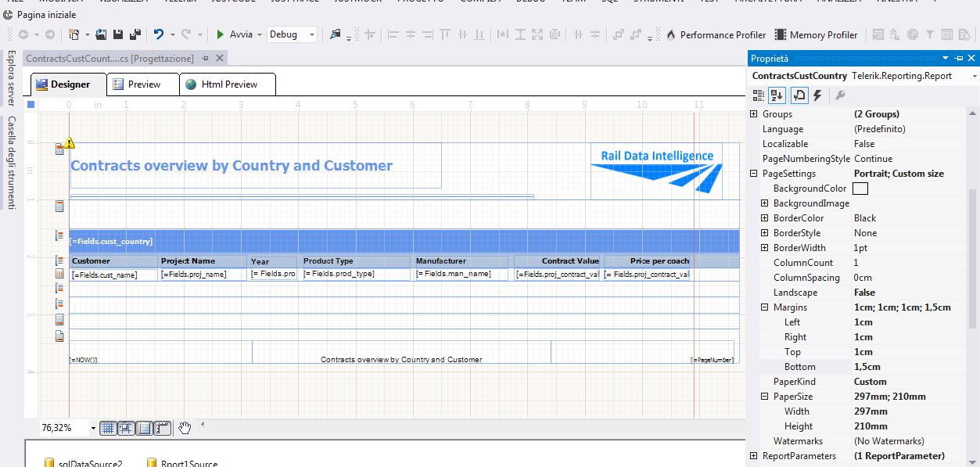Click the single-disk Save icon
Viewport: 980px width, 467px height.
pos(117,34)
